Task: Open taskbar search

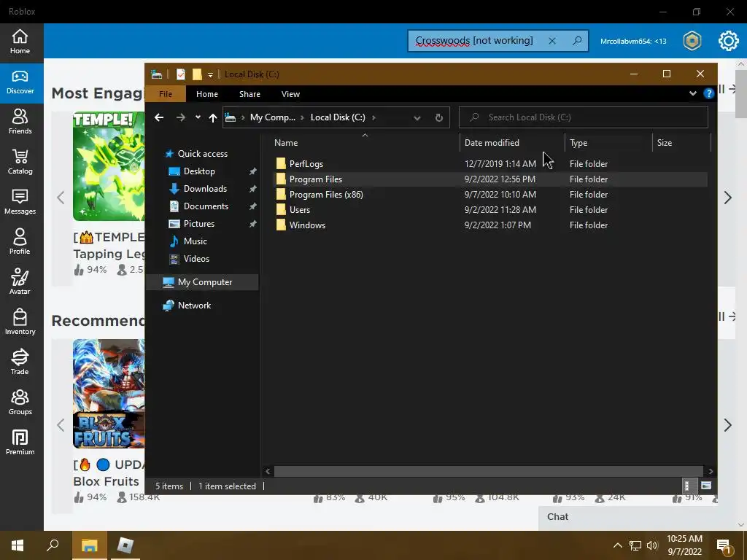Action: pos(53,545)
